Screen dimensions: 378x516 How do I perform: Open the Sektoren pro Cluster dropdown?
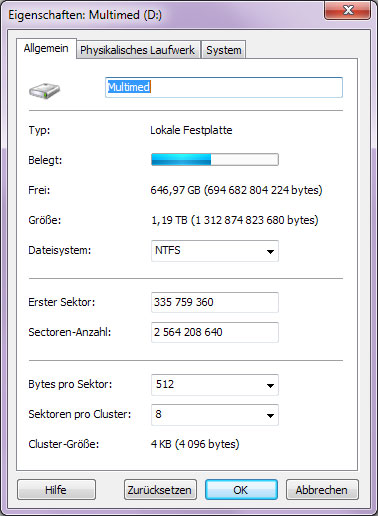(215, 415)
